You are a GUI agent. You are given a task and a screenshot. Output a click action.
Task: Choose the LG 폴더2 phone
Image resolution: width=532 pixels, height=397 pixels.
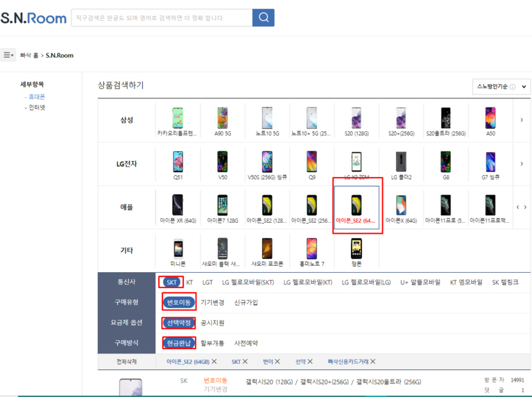tap(402, 165)
